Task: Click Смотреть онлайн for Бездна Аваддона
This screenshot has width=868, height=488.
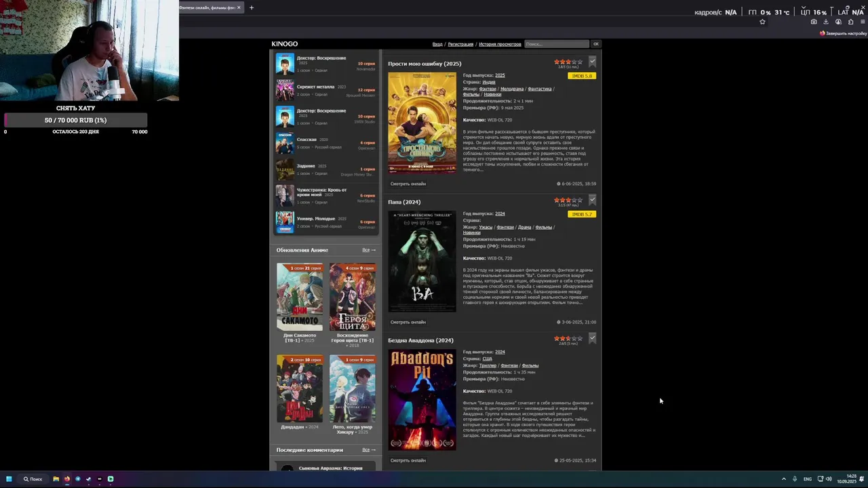Action: [x=408, y=460]
